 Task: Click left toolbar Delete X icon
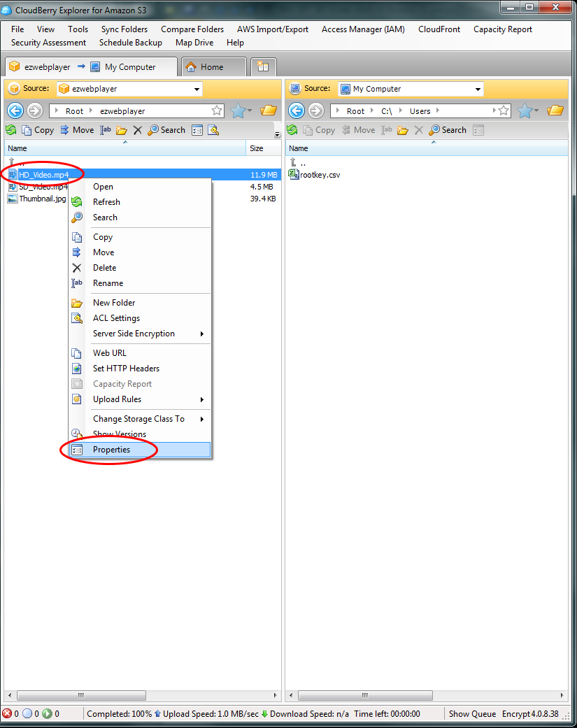(x=137, y=130)
